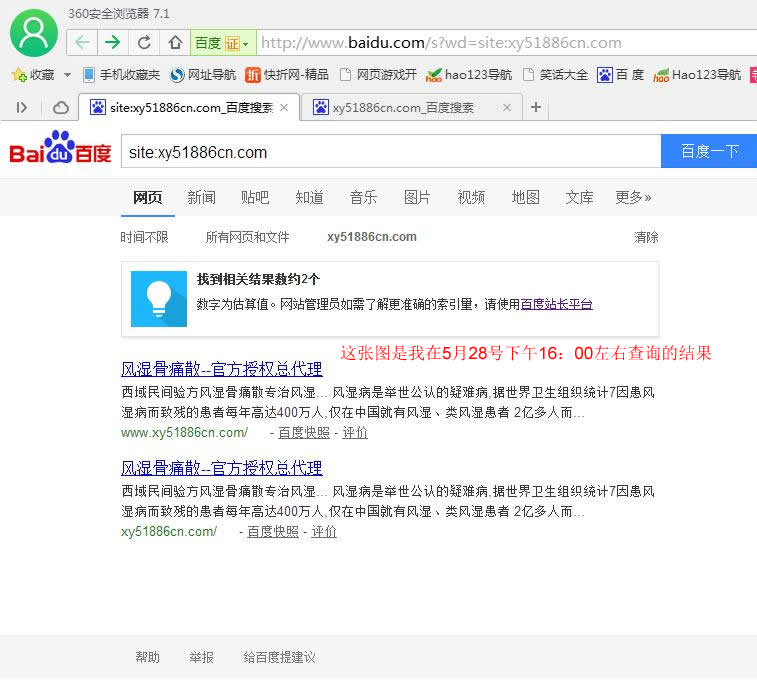Click the Baidu logo
The image size is (757, 692).
(x=59, y=151)
